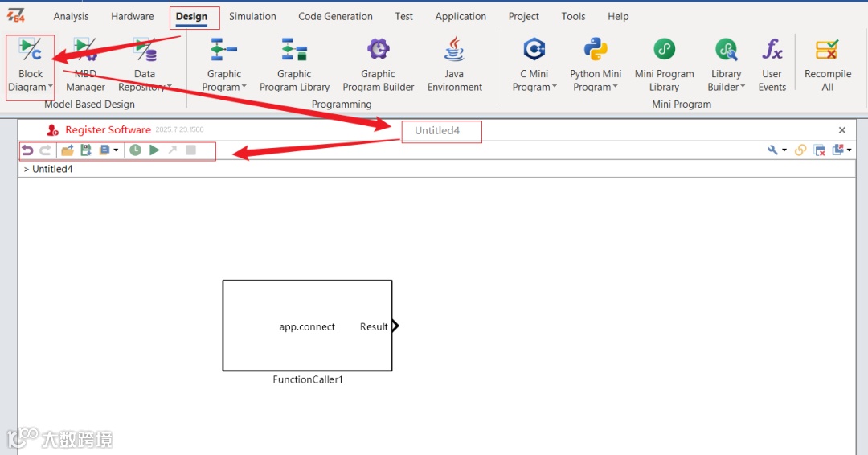The image size is (868, 455).
Task: Undo the last diagram action
Action: [27, 150]
